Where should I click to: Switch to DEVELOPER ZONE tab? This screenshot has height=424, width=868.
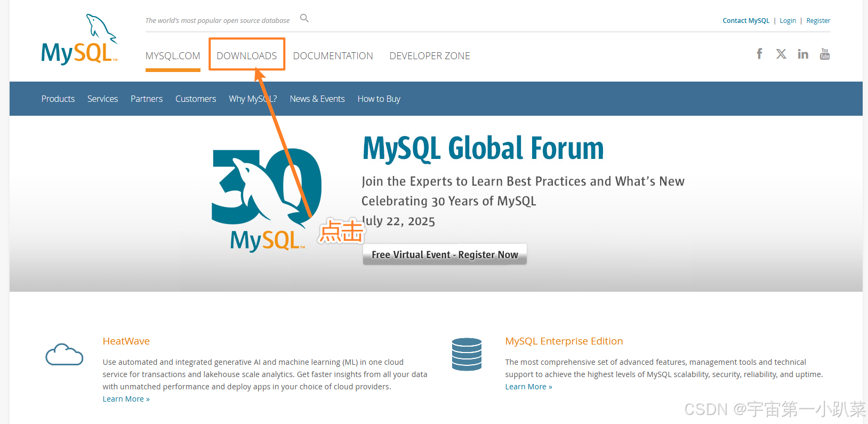tap(430, 56)
